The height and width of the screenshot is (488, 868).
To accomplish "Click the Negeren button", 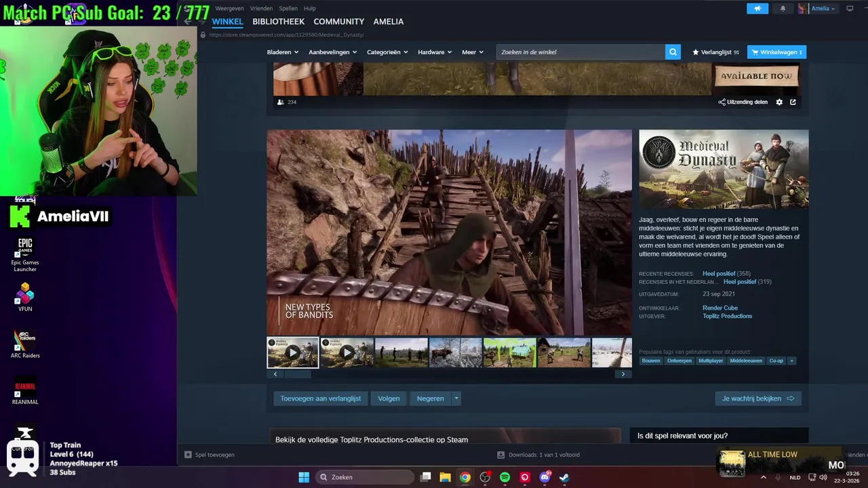I will (x=430, y=399).
